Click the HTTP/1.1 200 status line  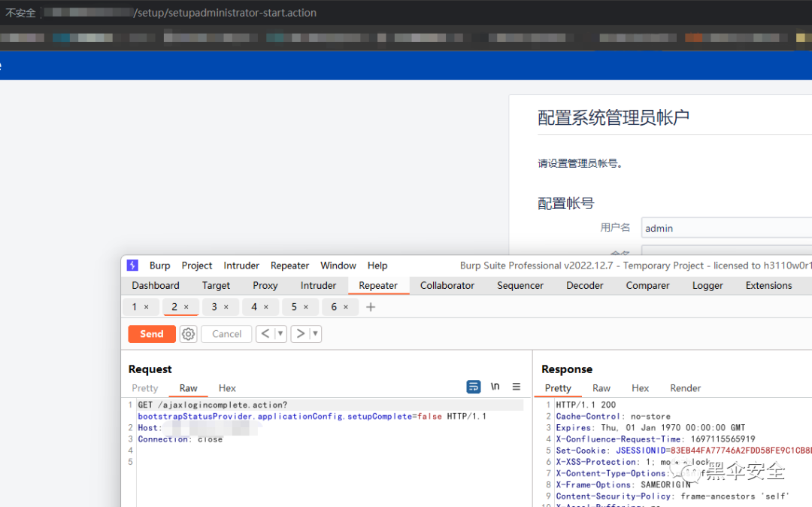coord(586,405)
